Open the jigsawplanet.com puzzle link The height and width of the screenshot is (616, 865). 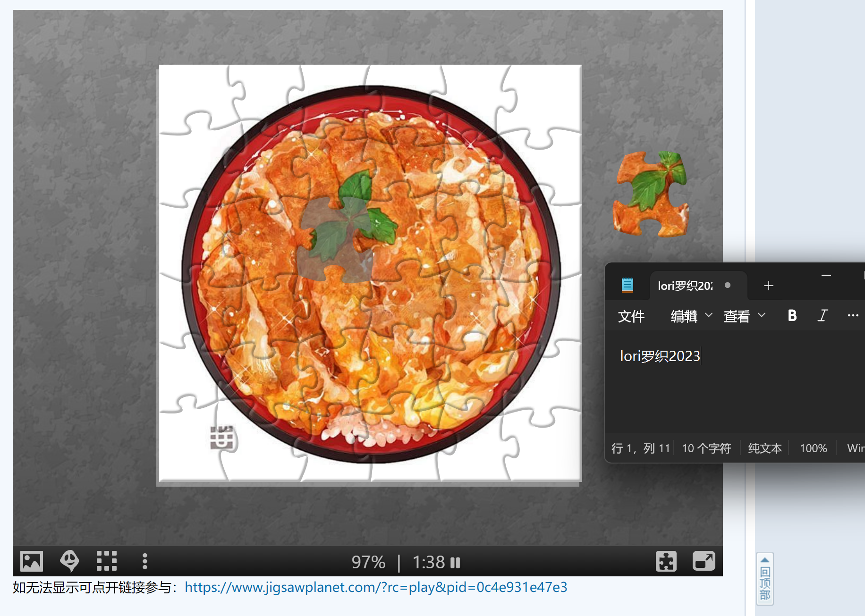tap(376, 587)
